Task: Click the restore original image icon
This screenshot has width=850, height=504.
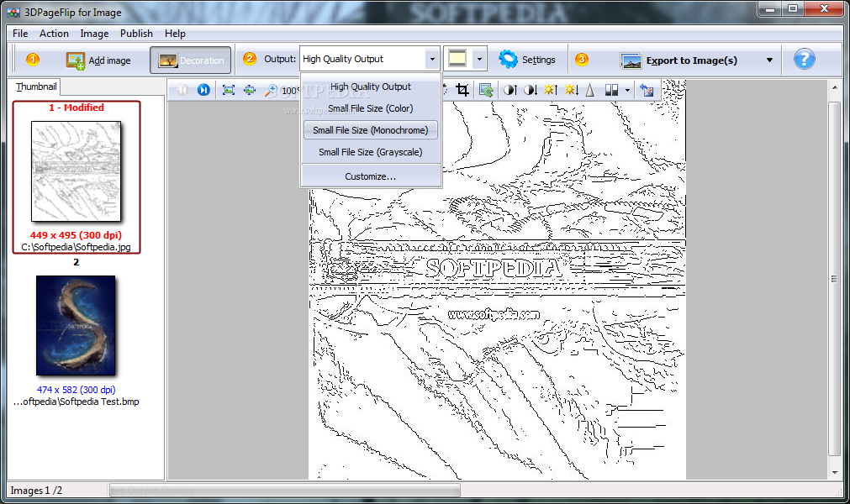Action: [647, 90]
